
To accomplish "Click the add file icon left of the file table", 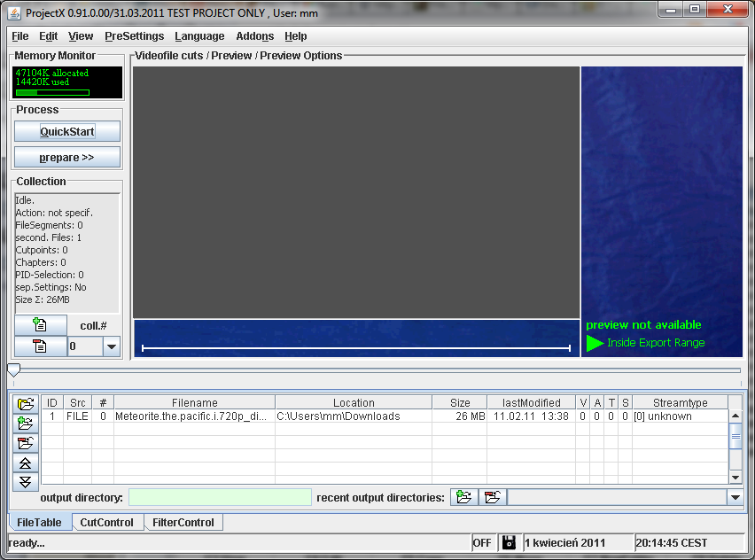I will 26,424.
